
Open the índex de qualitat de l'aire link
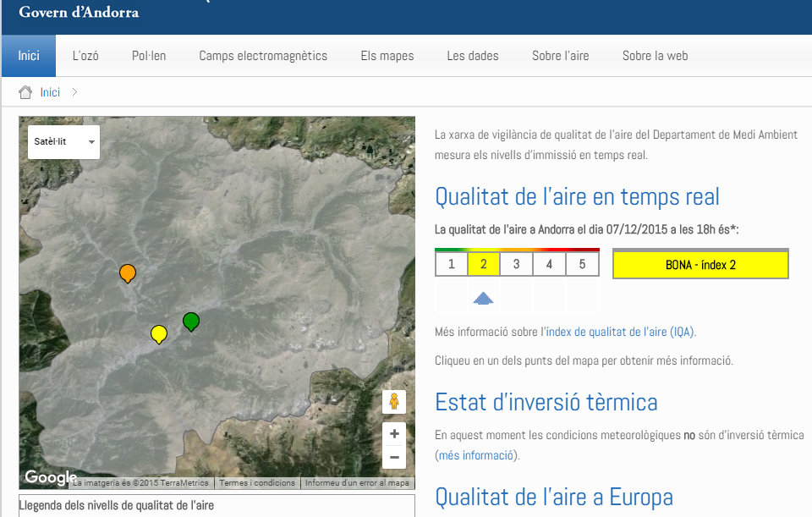point(620,332)
